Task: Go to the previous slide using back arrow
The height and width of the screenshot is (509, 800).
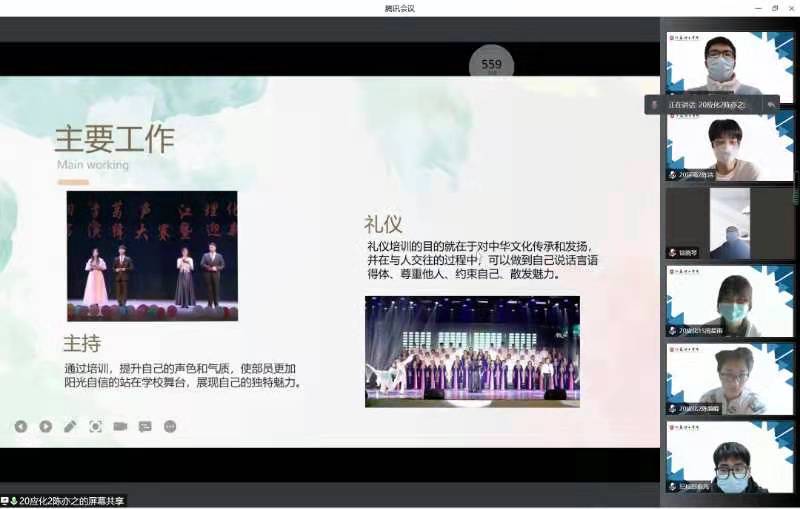Action: click(21, 426)
